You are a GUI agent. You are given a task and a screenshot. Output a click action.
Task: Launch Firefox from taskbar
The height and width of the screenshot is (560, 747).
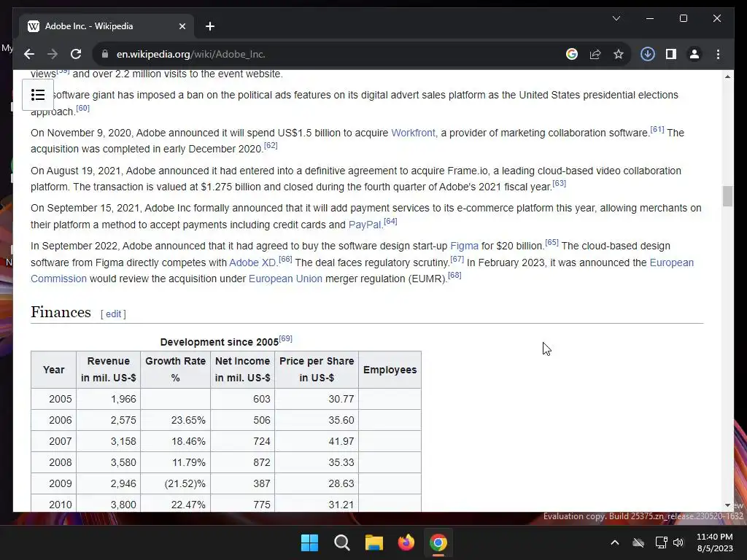click(406, 542)
